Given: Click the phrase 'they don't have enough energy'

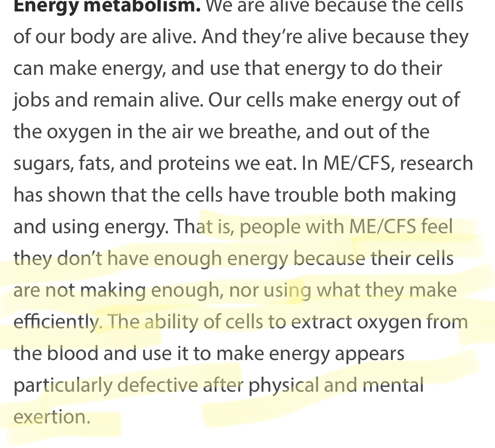Looking at the screenshot, I should tap(151, 258).
